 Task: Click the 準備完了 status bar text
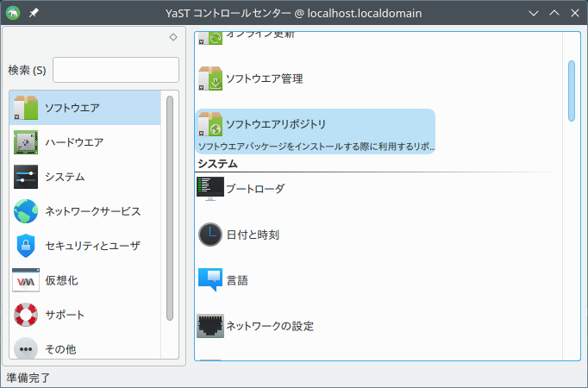point(28,378)
